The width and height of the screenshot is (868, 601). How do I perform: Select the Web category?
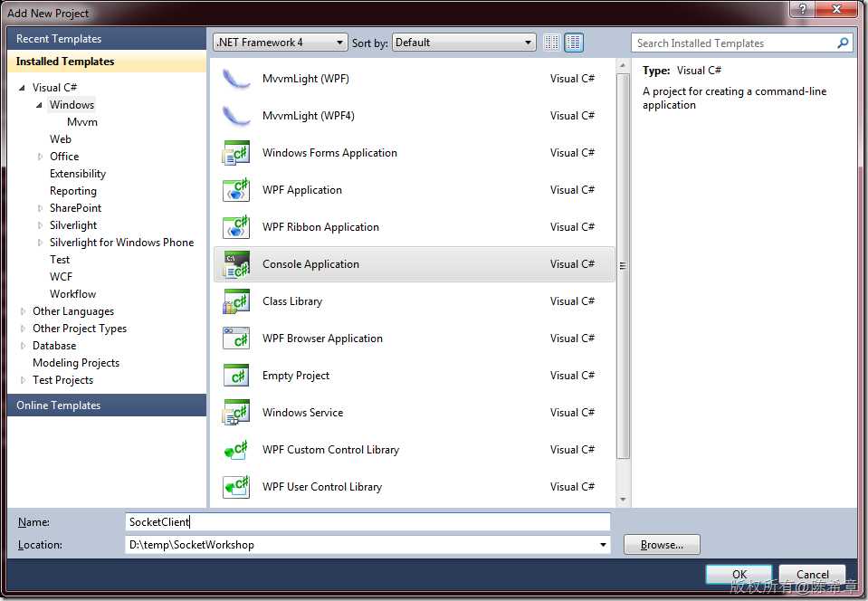pyautogui.click(x=61, y=138)
